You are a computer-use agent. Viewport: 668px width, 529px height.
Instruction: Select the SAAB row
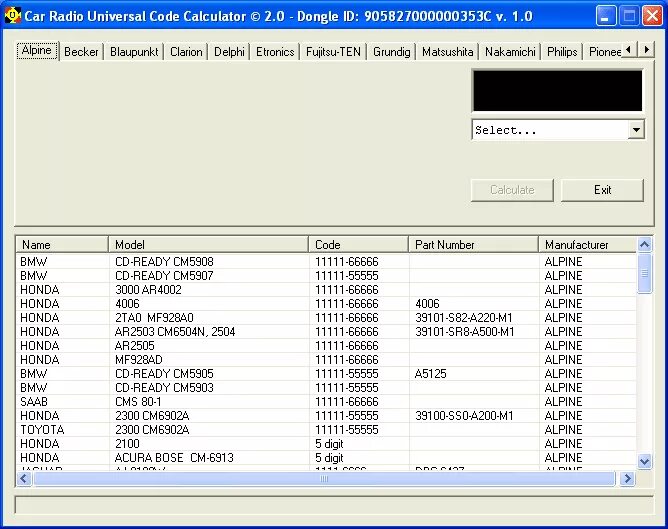pyautogui.click(x=326, y=402)
